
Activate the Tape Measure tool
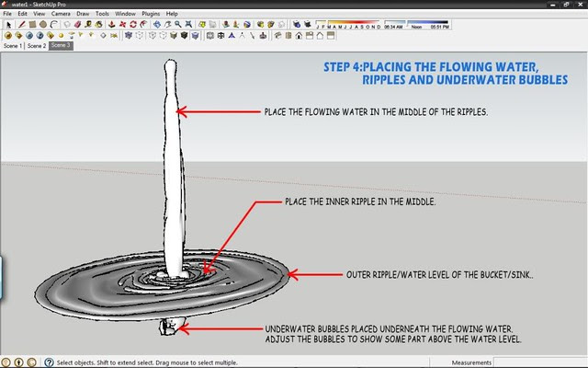(88, 25)
